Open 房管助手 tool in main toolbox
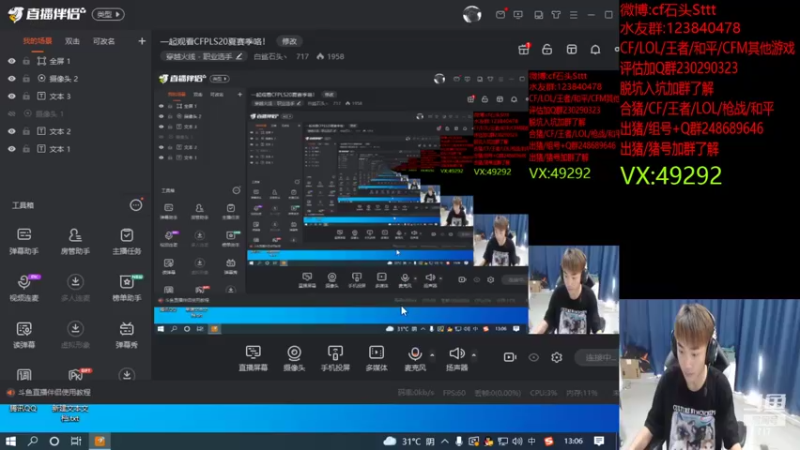 75,241
